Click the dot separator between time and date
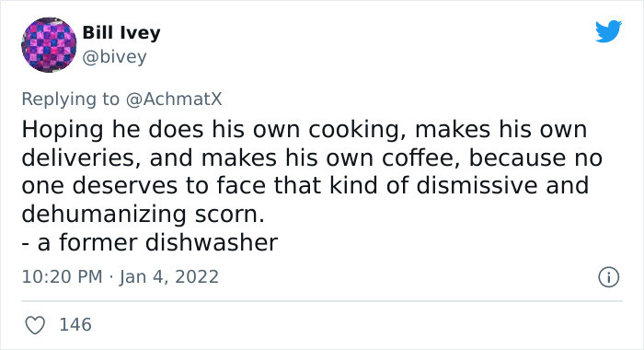 click(111, 277)
